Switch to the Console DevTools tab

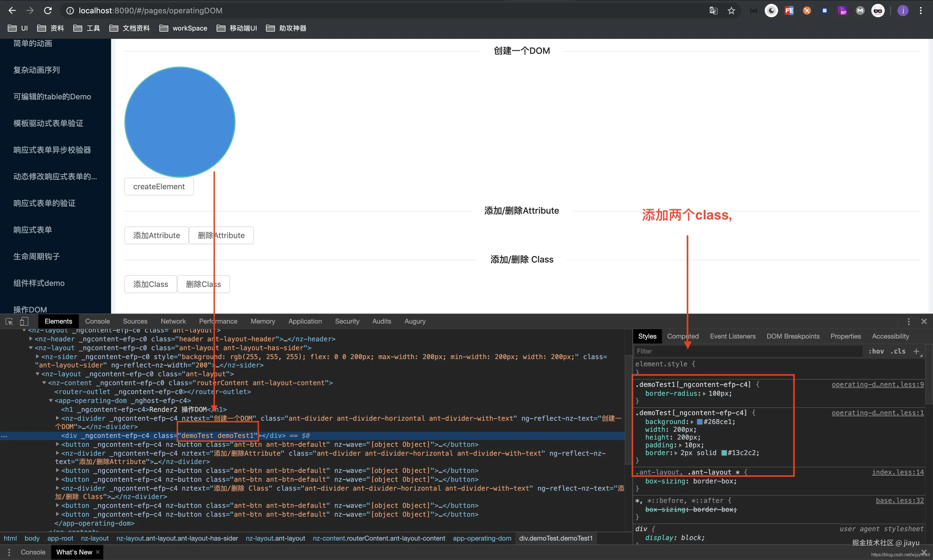(97, 322)
